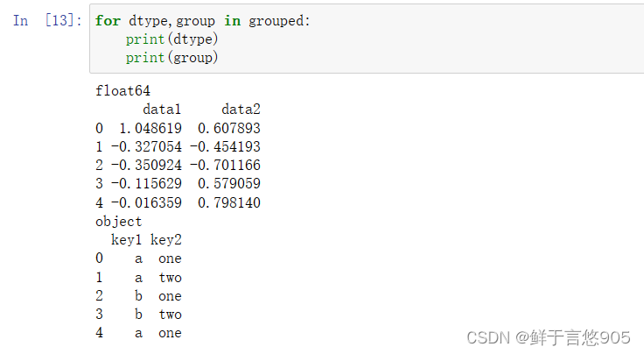Click the print(dtype) code line
The width and height of the screenshot is (644, 354).
[x=171, y=39]
